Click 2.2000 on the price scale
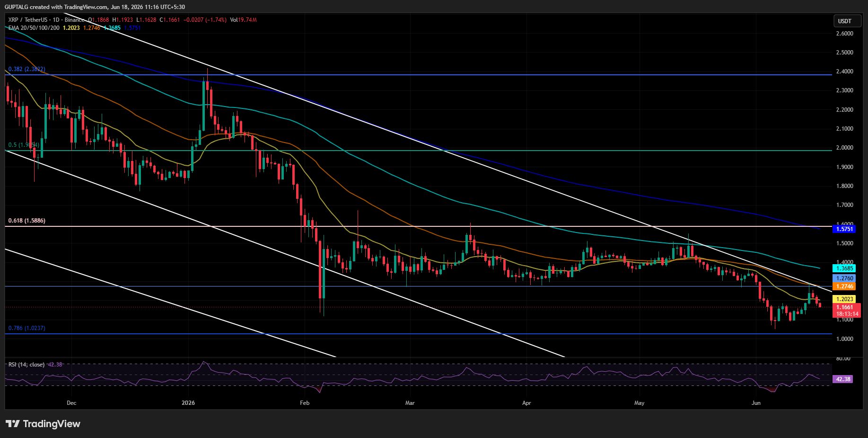 click(845, 110)
